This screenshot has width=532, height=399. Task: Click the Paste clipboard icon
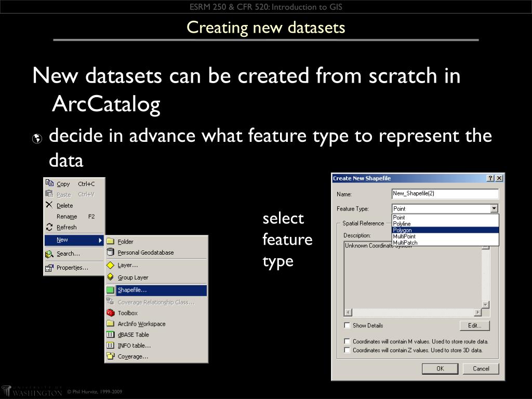pyautogui.click(x=49, y=194)
